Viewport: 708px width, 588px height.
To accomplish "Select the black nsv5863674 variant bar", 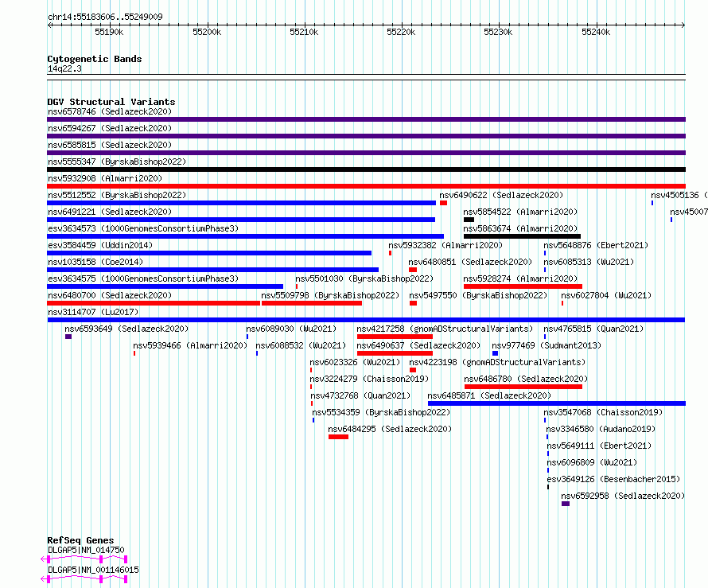I will (522, 236).
